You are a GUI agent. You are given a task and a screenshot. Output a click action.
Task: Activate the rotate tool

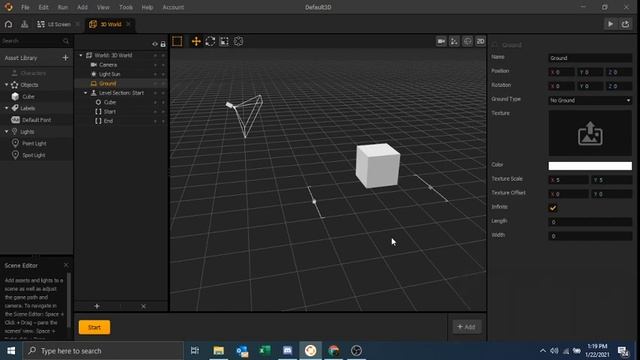click(210, 41)
